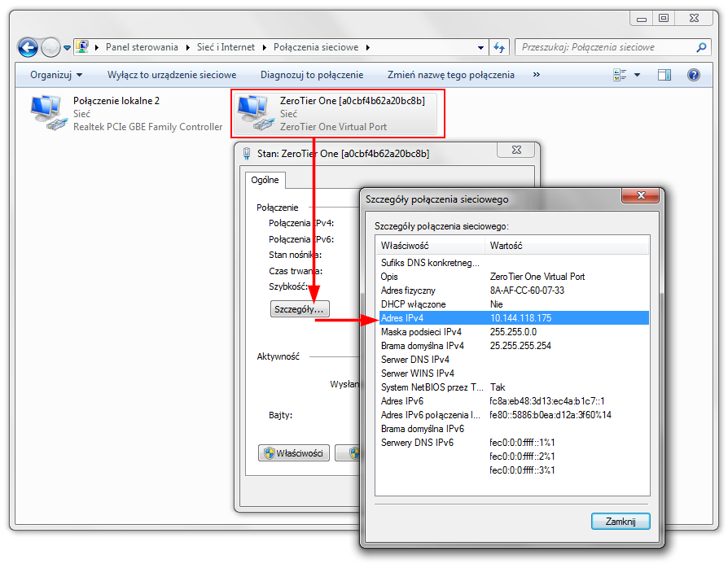Select the System NetBIOS przez T... row
The width and height of the screenshot is (728, 568).
[514, 387]
